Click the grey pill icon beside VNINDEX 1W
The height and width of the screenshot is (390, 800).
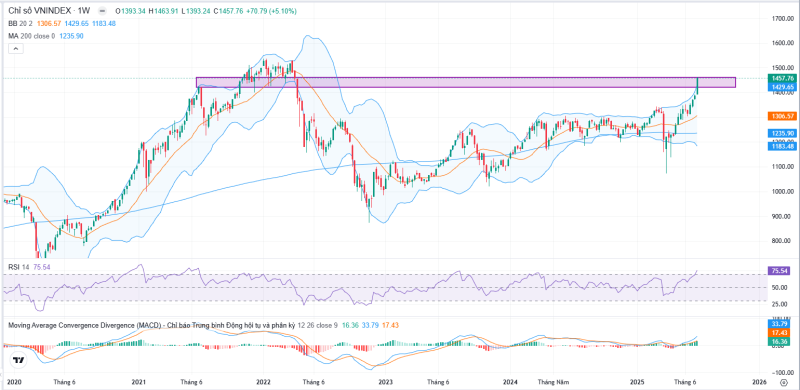tap(103, 11)
